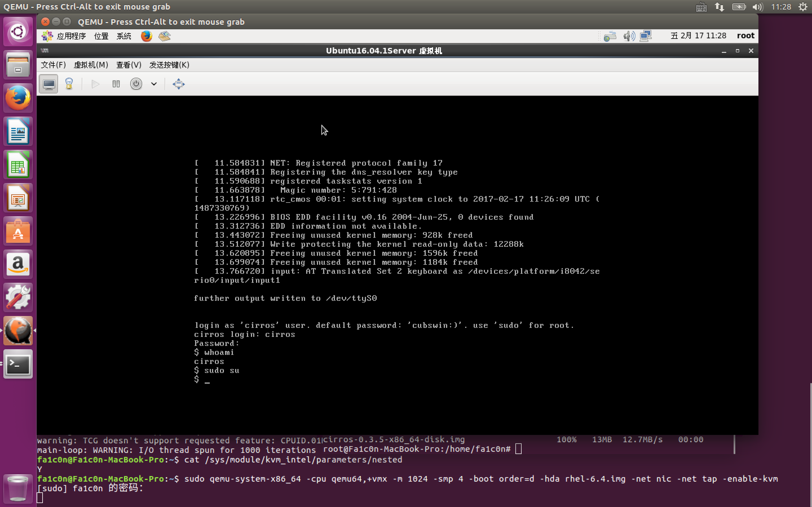Expand the shutdown options dropdown arrow
Viewport: 812px width, 507px height.
tap(154, 84)
